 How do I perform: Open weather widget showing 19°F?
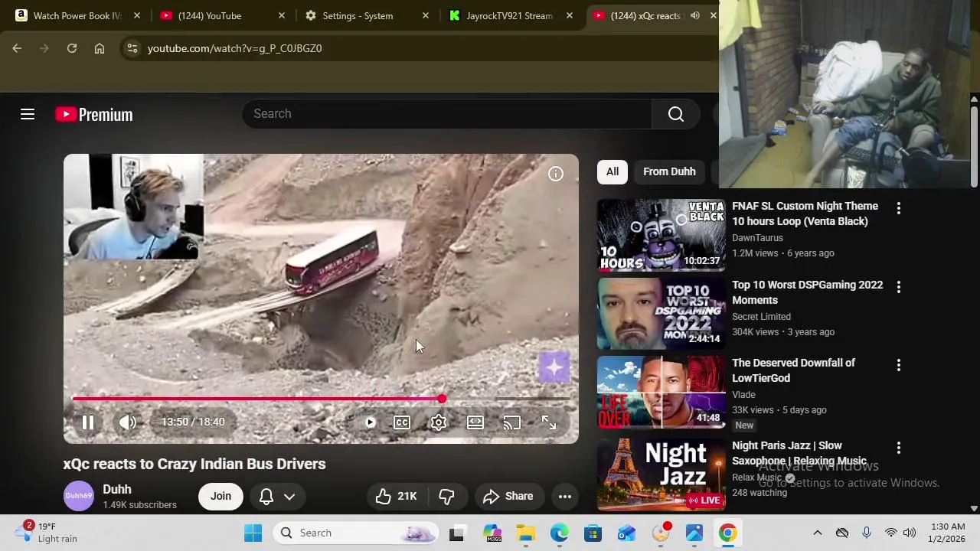click(47, 533)
